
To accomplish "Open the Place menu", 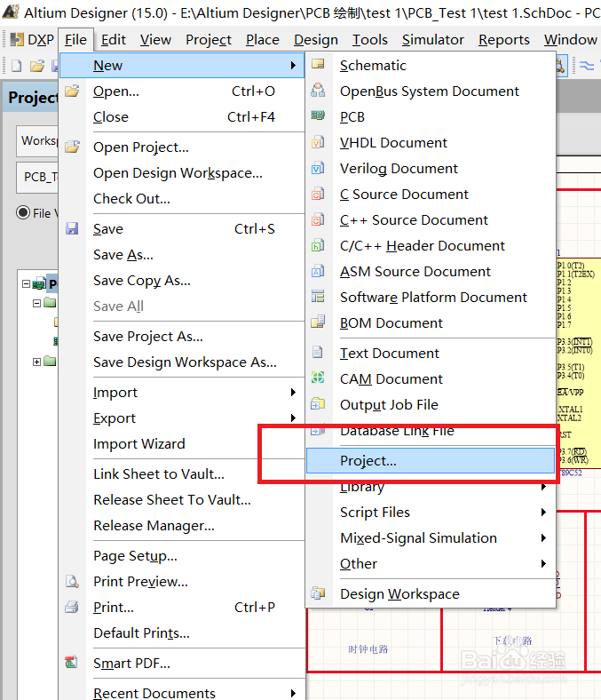I will coord(263,40).
